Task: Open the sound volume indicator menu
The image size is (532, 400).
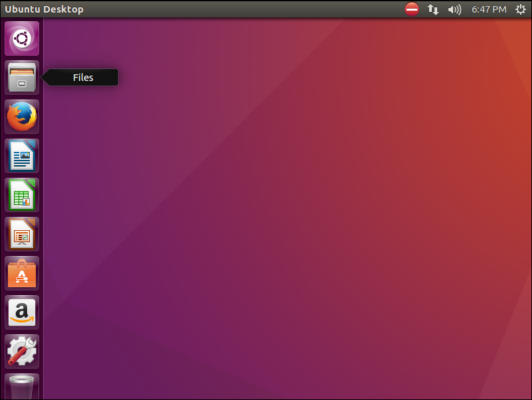Action: click(x=454, y=9)
